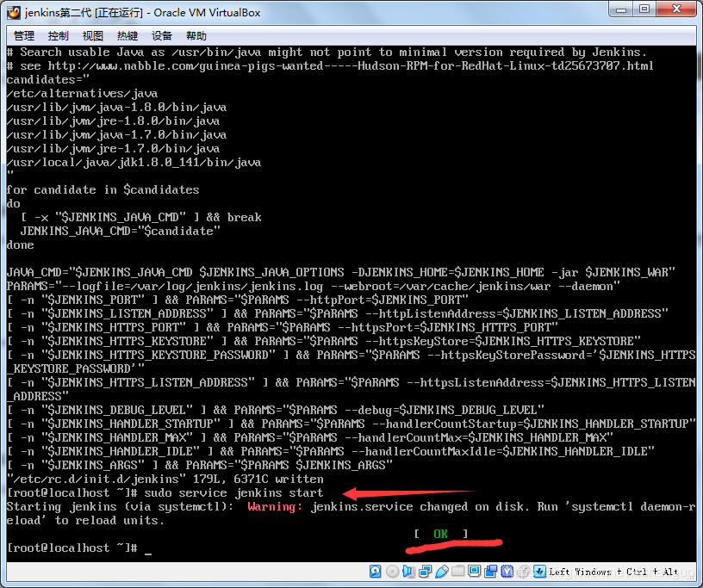
Task: Close the jenkins VirtualBox window
Action: point(677,9)
